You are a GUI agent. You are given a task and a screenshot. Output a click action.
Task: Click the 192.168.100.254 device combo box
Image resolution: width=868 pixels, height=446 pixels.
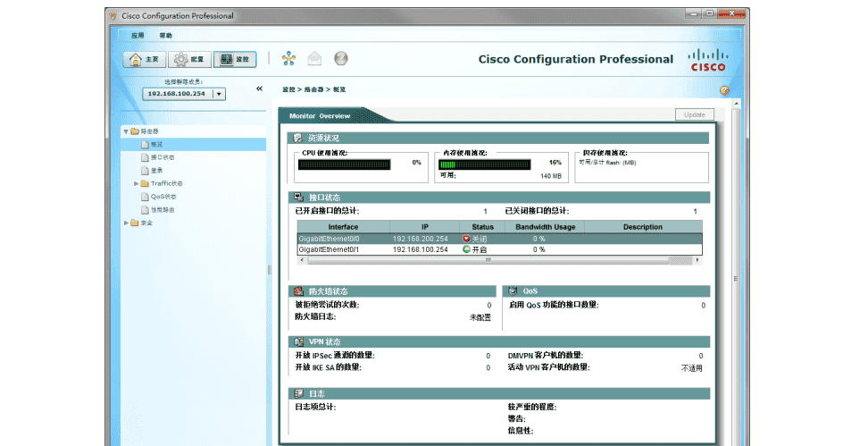184,94
